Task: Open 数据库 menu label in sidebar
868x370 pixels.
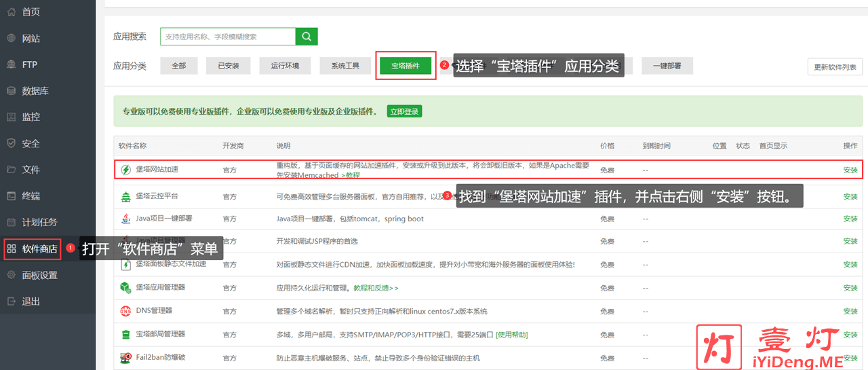Action: (x=35, y=91)
